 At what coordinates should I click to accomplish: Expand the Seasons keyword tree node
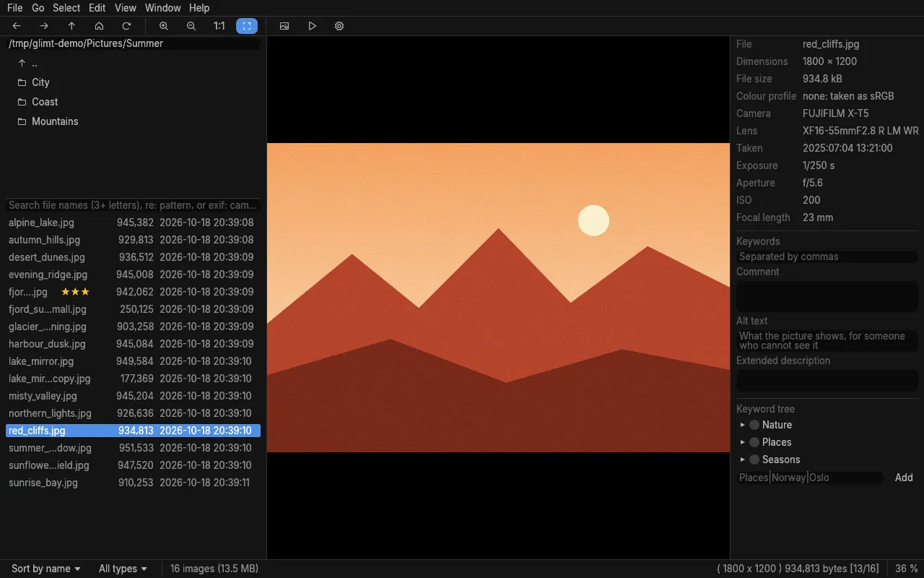(743, 460)
